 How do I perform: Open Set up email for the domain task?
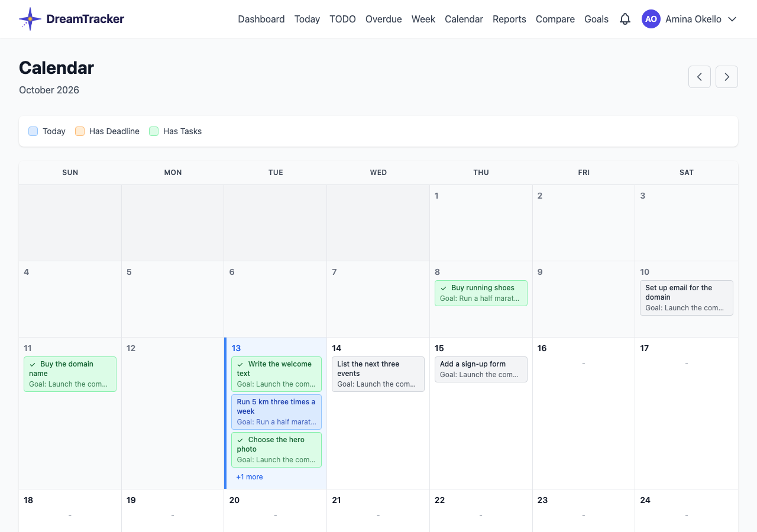(686, 298)
